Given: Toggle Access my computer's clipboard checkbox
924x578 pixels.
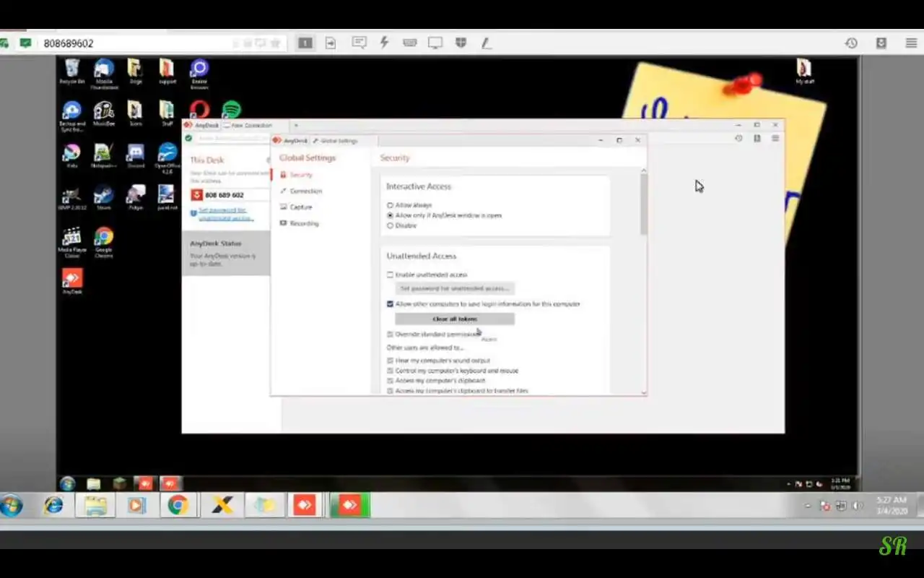Looking at the screenshot, I should coord(390,381).
